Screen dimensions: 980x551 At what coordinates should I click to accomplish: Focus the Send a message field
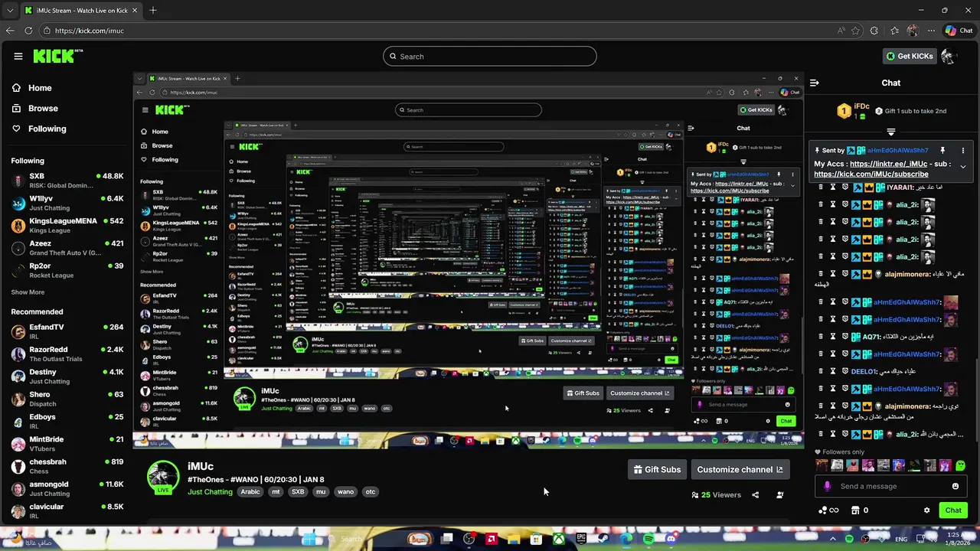tap(890, 486)
